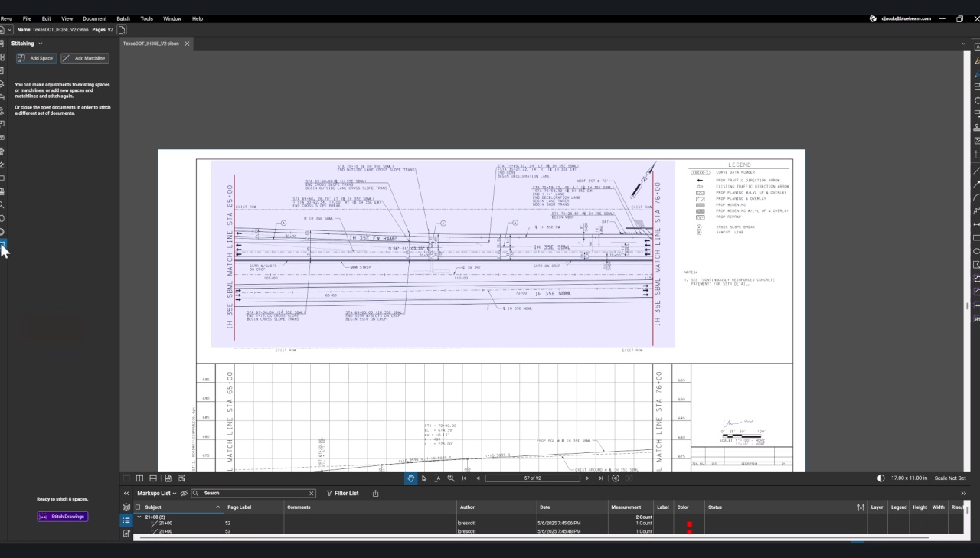Jump to the last page
This screenshot has height=558, width=980.
click(600, 478)
